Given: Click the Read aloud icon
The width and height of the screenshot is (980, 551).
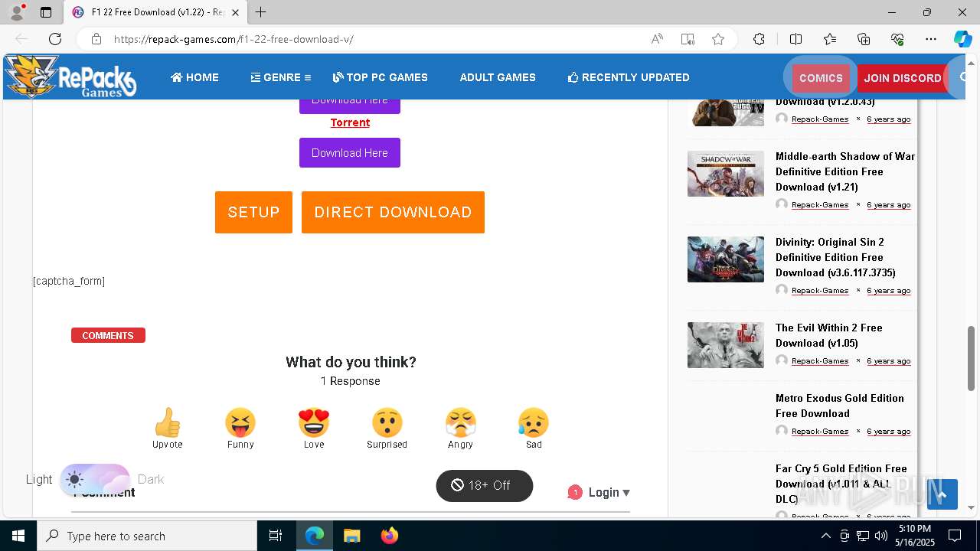Looking at the screenshot, I should pyautogui.click(x=657, y=39).
